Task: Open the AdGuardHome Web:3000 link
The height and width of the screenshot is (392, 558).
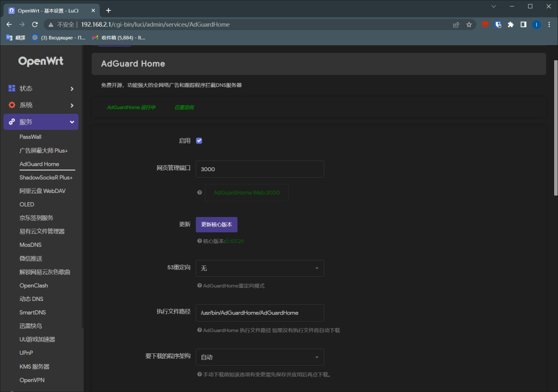Action: (246, 192)
